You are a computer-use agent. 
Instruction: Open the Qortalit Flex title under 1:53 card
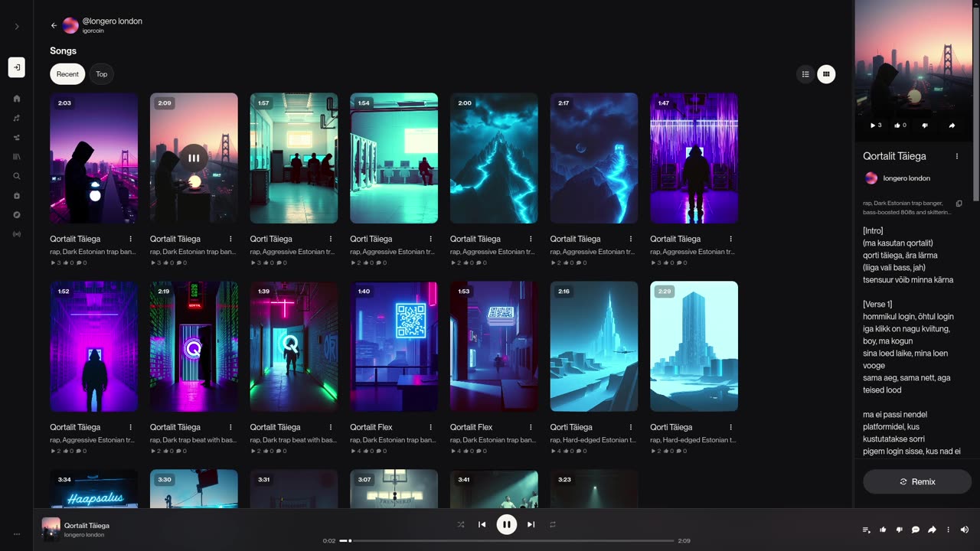point(472,427)
